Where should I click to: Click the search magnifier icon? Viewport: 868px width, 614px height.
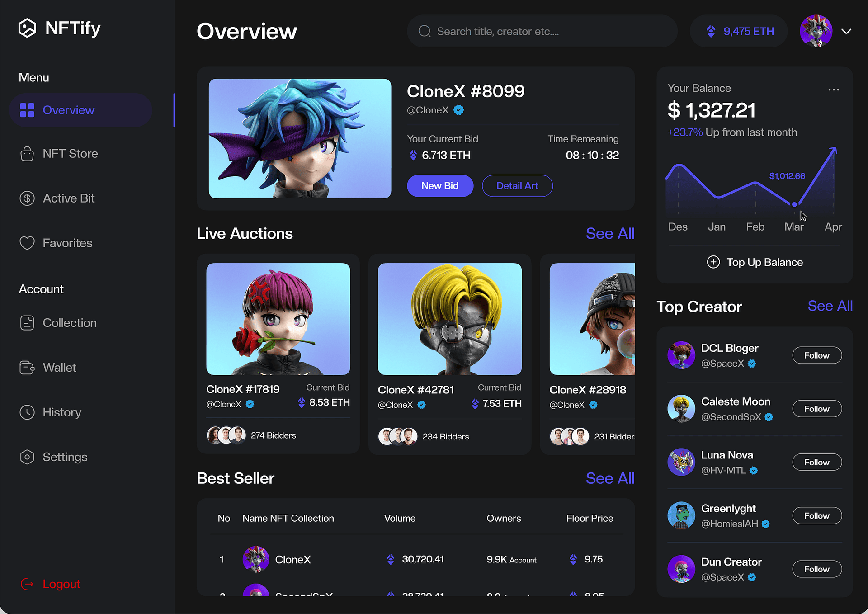click(x=425, y=31)
